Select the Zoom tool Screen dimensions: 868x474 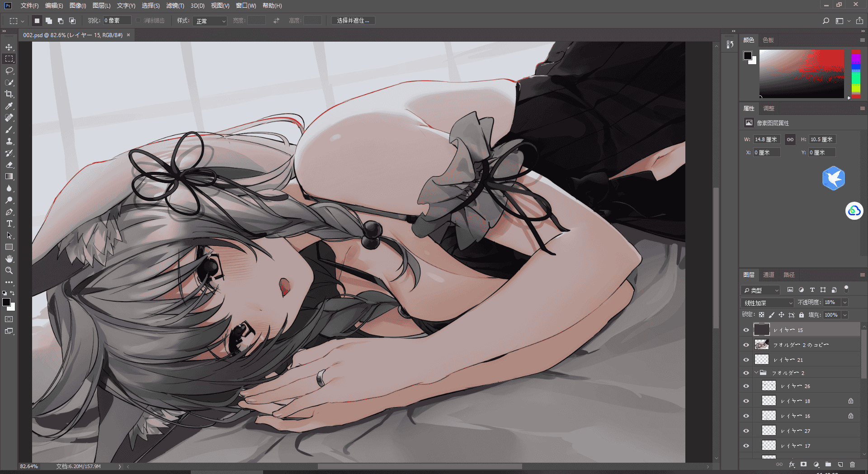(9, 270)
